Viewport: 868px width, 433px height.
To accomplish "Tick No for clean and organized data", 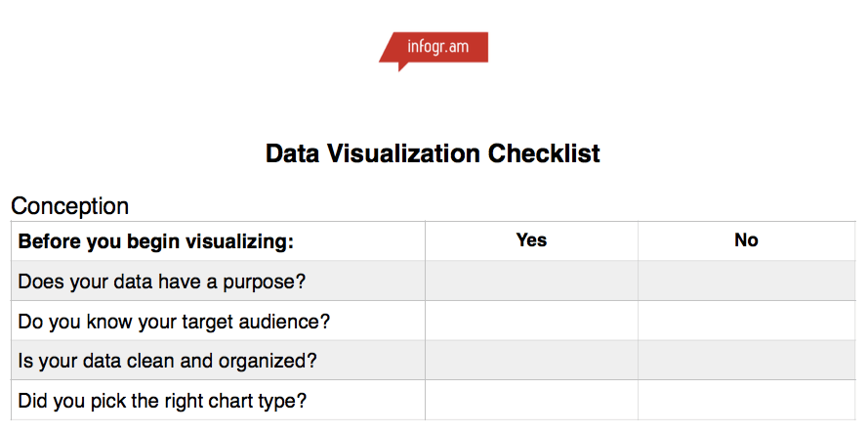I will click(747, 360).
